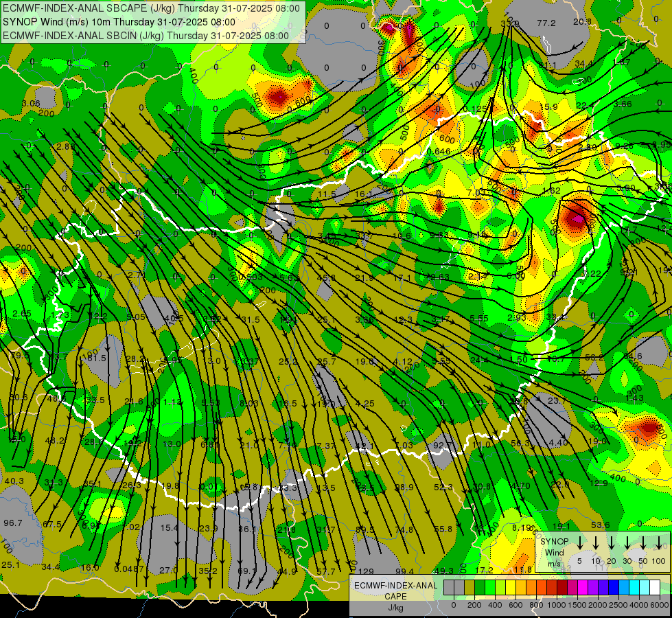Pick the lime yellow-green swatch in CAPE legend
Viewport: 672px width, 618px height.
[x=500, y=587]
